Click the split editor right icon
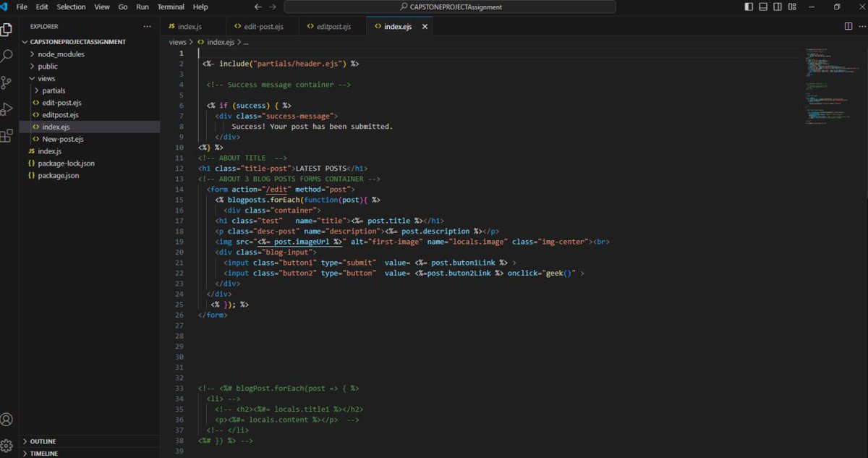The image size is (868, 458). tap(848, 26)
